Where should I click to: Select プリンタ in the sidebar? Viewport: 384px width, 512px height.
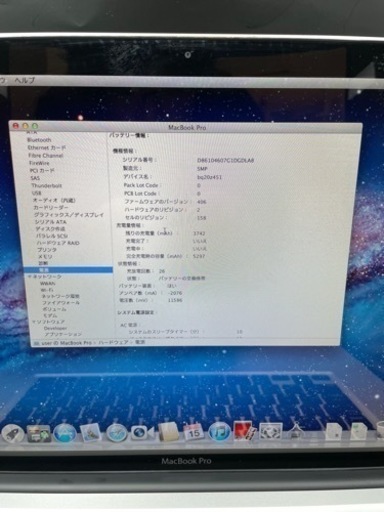coord(47,250)
